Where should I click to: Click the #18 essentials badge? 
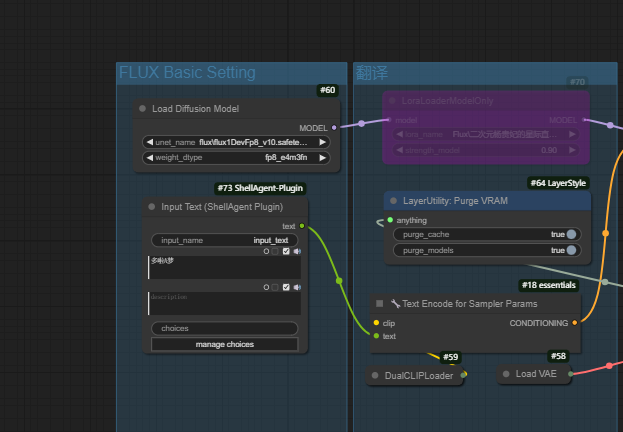pos(549,285)
